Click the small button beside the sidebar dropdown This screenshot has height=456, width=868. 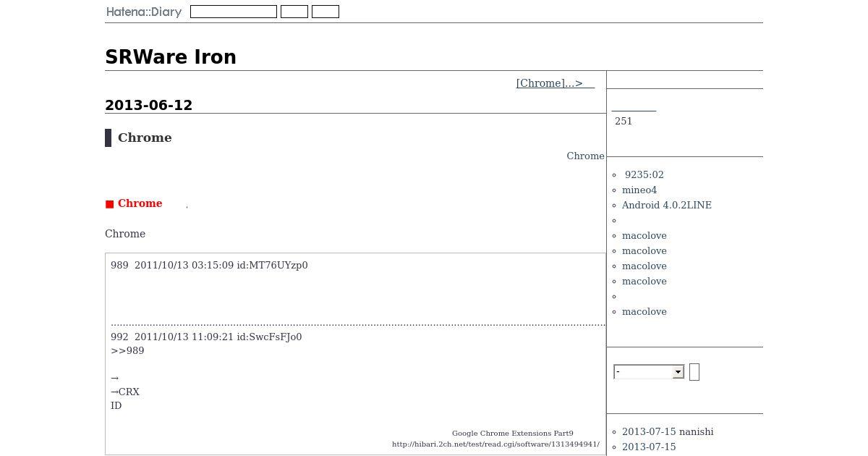694,372
